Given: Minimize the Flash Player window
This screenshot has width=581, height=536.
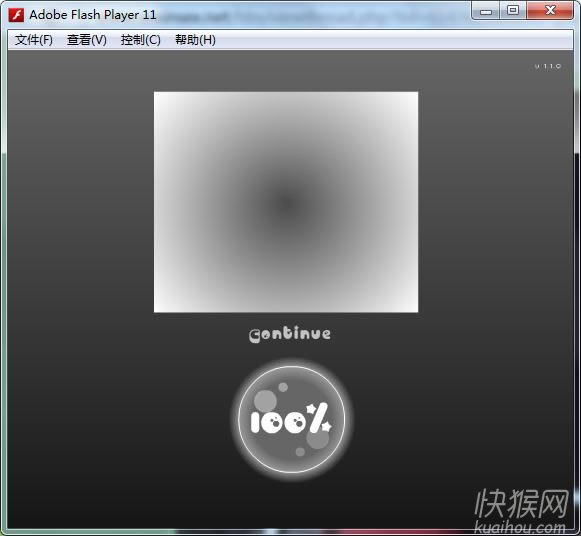Looking at the screenshot, I should 486,11.
